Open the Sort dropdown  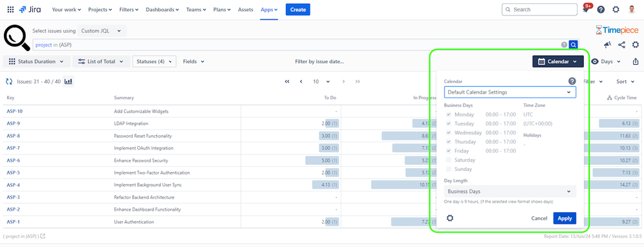point(625,81)
